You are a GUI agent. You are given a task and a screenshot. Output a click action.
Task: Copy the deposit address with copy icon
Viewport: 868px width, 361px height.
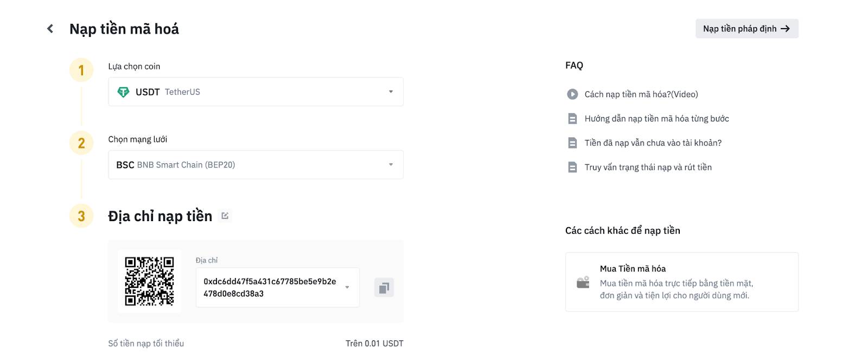tap(384, 287)
